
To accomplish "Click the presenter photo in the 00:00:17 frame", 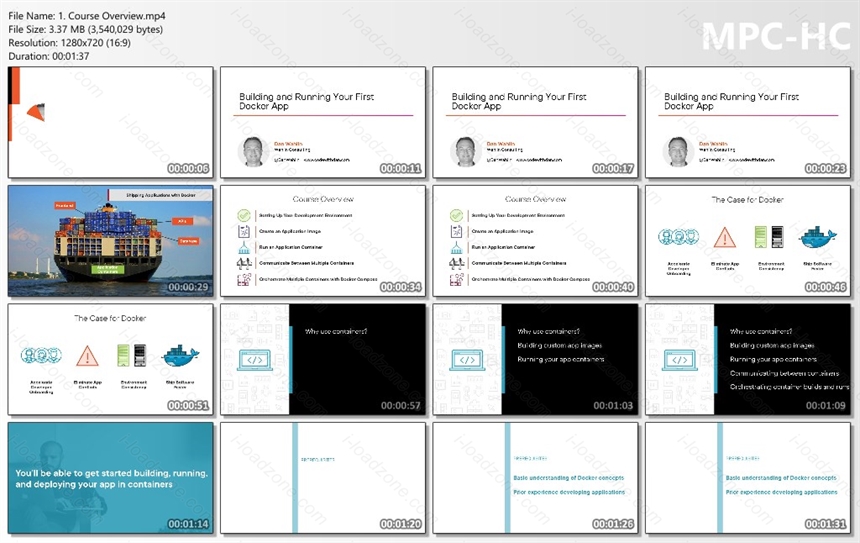I will click(x=465, y=151).
